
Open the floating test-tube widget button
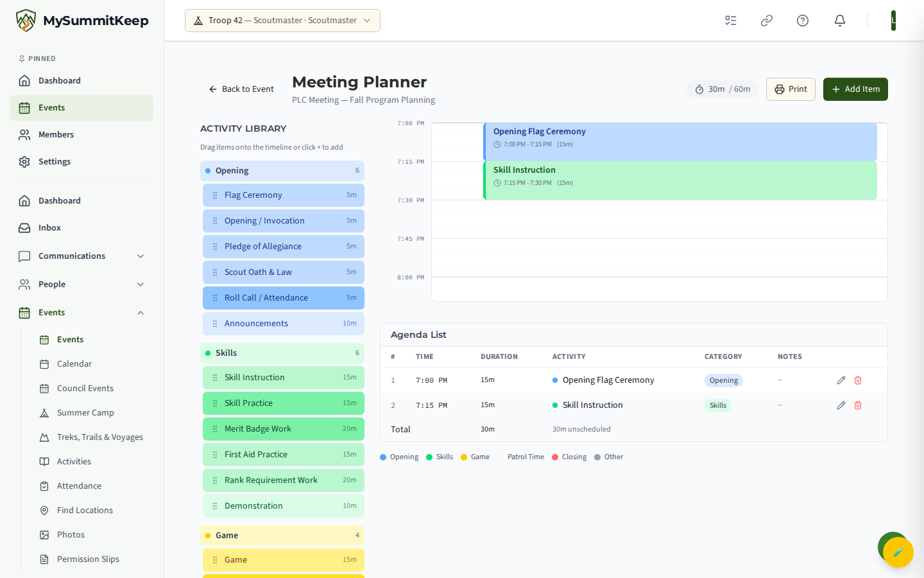point(898,552)
